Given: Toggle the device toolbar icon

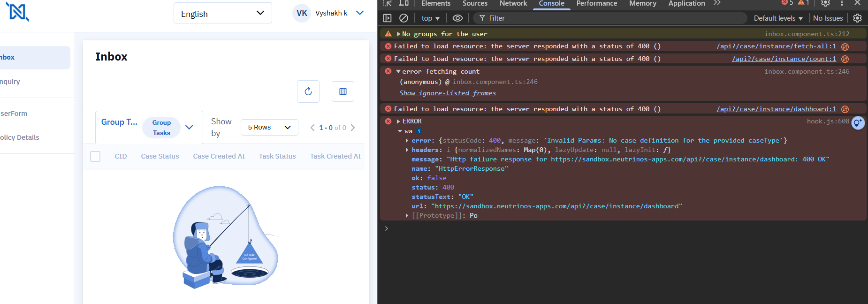Looking at the screenshot, I should point(404,3).
